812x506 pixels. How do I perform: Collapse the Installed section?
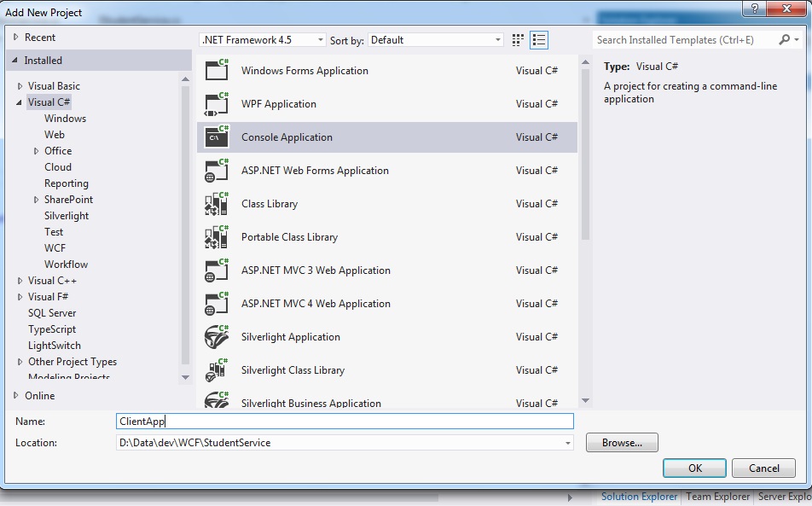pos(15,60)
